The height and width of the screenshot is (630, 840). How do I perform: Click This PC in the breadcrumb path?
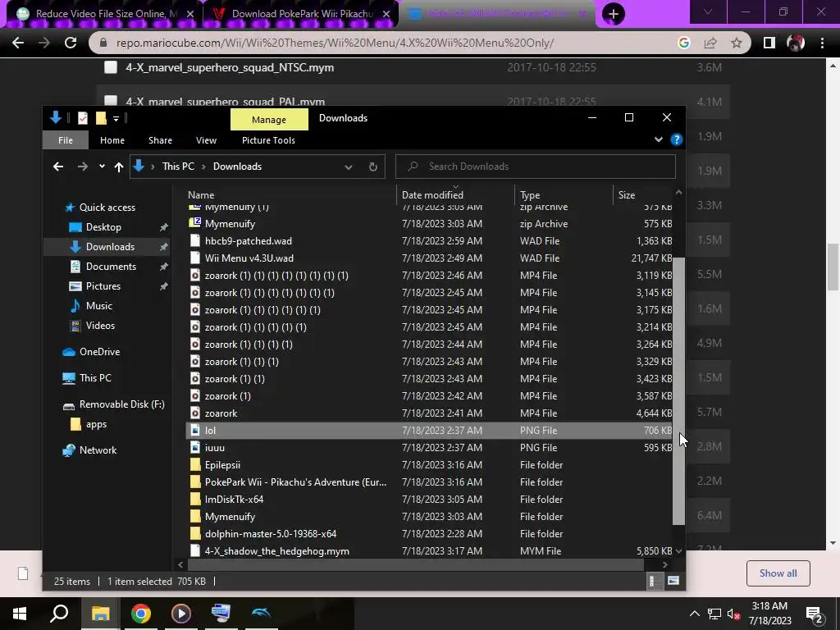click(x=178, y=167)
